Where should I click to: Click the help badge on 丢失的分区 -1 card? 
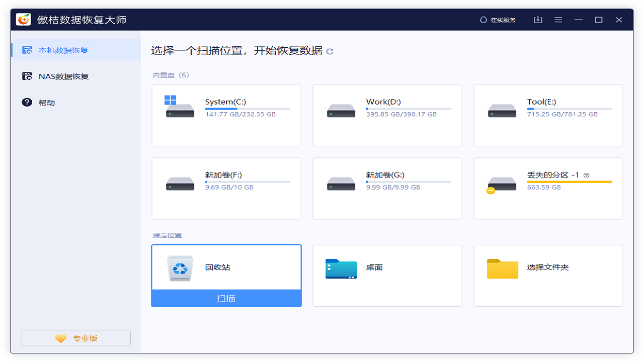click(587, 175)
